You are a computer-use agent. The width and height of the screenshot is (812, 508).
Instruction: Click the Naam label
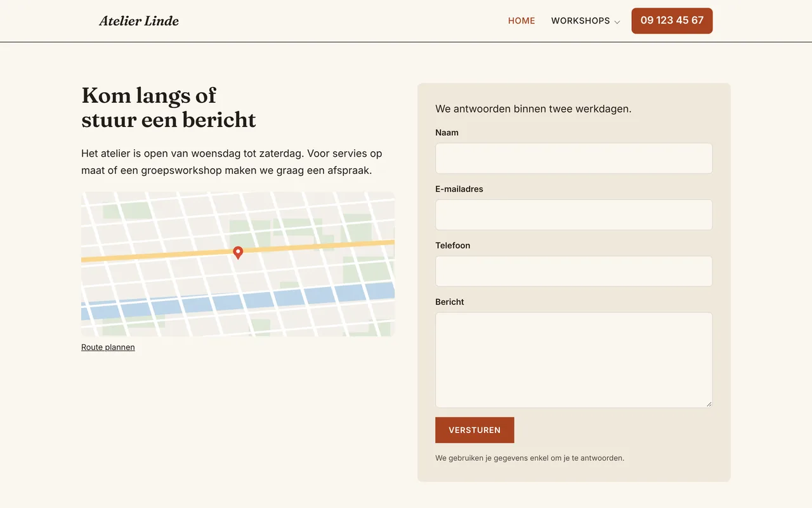coord(447,133)
